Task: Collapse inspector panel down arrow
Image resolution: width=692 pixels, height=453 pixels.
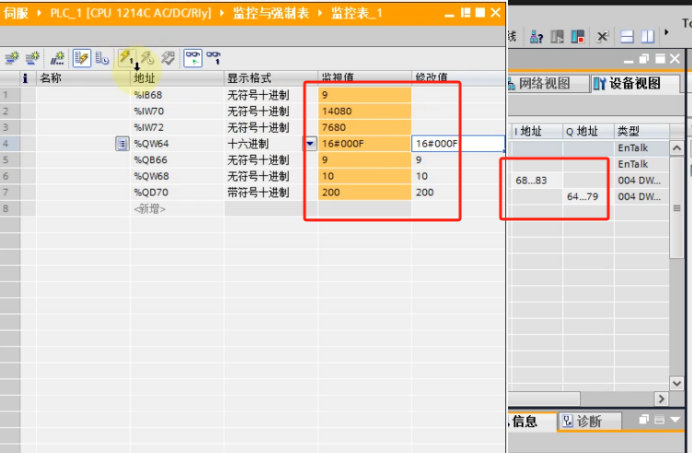Action: [675, 419]
